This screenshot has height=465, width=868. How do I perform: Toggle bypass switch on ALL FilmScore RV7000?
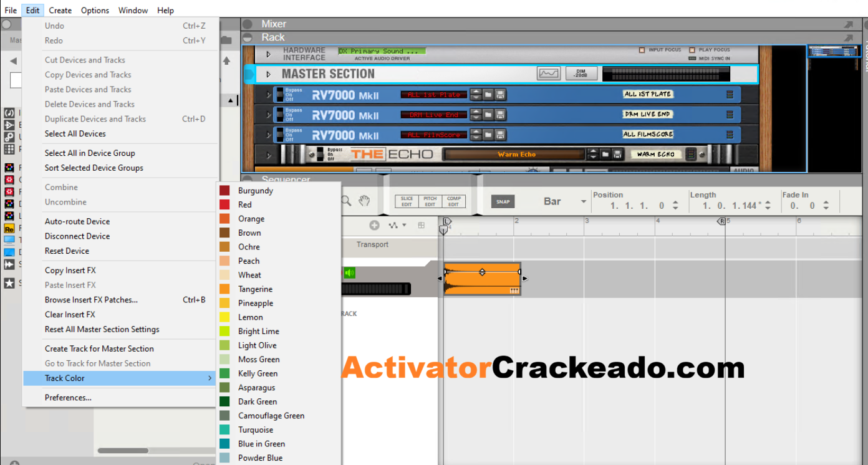click(279, 135)
